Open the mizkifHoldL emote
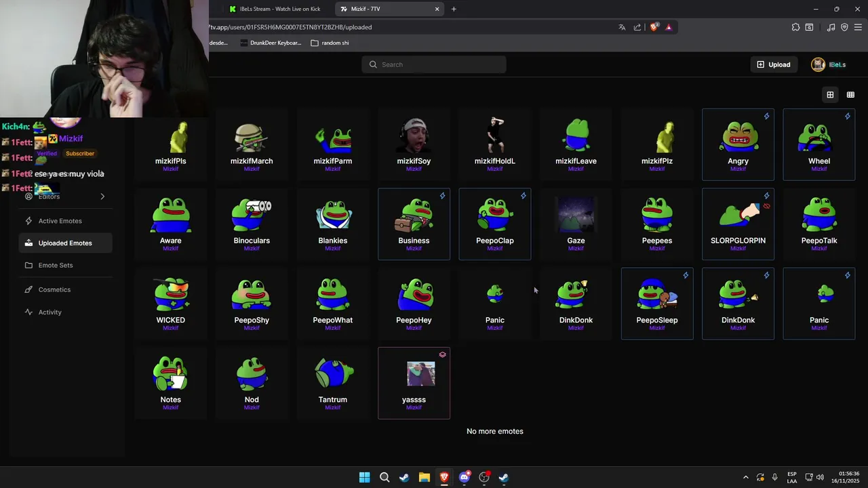Viewport: 868px width, 488px height. click(495, 144)
